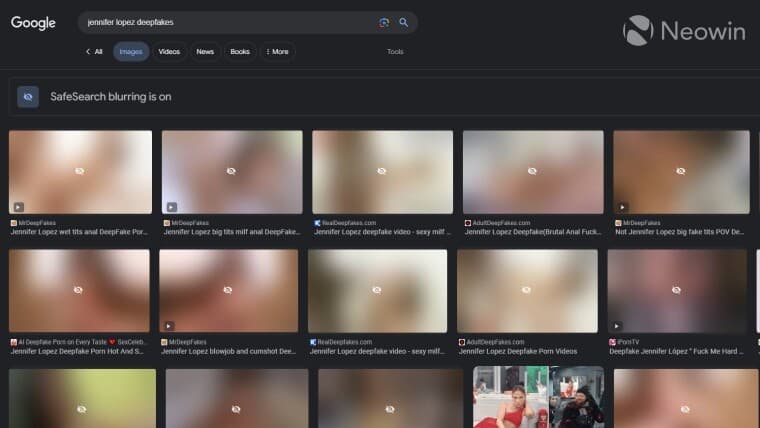Expand the More search categories menu

tap(277, 51)
